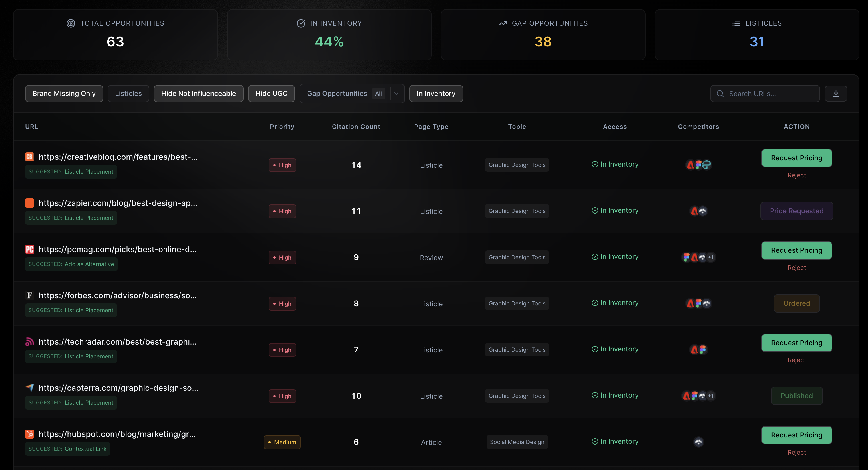Click the HubSpot favicon icon
The width and height of the screenshot is (868, 470).
tap(30, 434)
